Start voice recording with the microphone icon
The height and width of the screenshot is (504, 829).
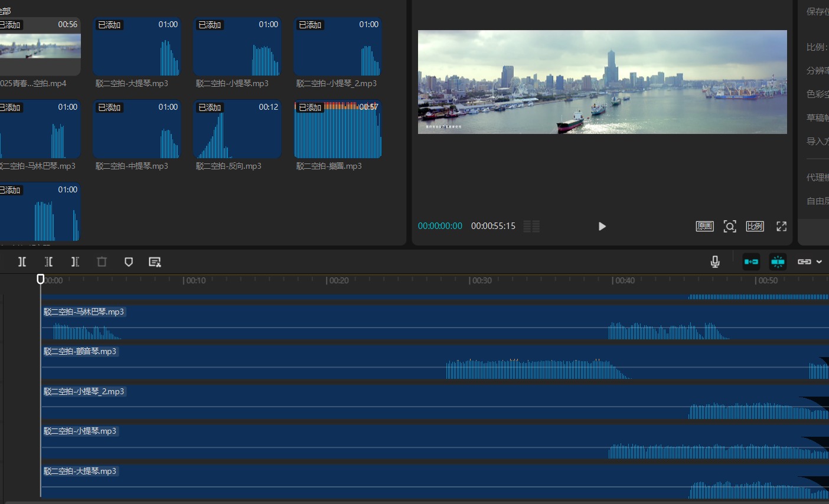pos(715,261)
